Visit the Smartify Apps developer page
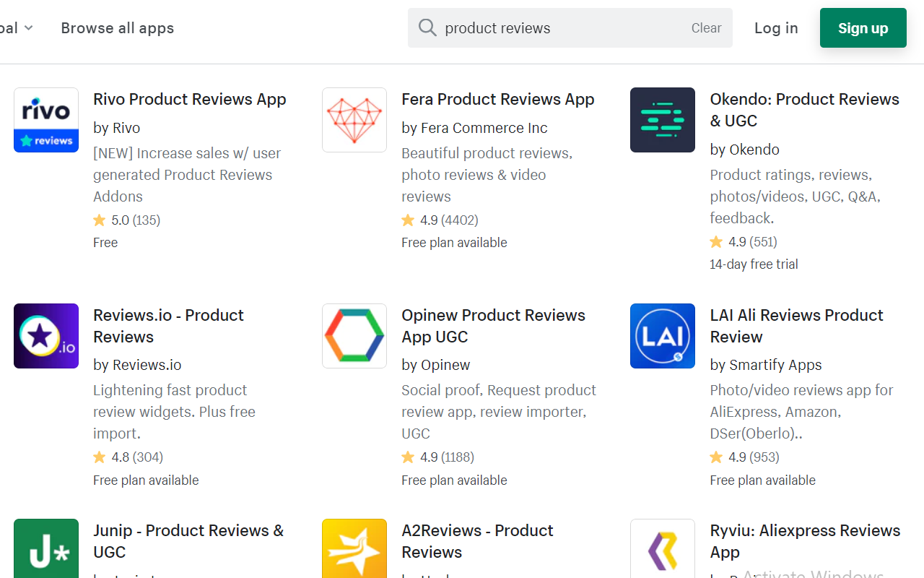924x578 pixels. (x=777, y=365)
